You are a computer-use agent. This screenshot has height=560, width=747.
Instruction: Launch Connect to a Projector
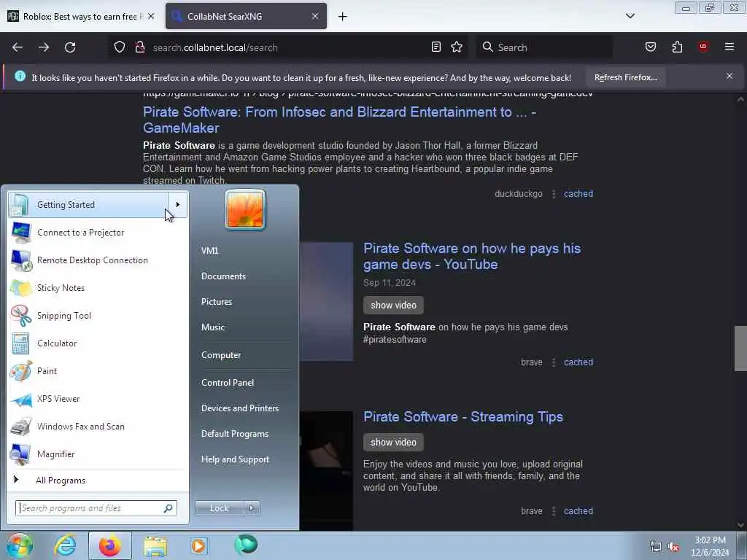click(98, 233)
